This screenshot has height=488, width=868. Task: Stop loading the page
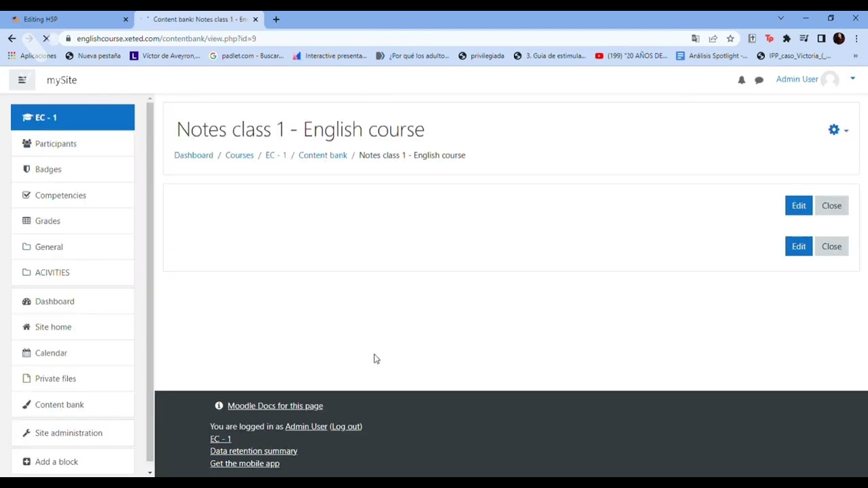(45, 39)
